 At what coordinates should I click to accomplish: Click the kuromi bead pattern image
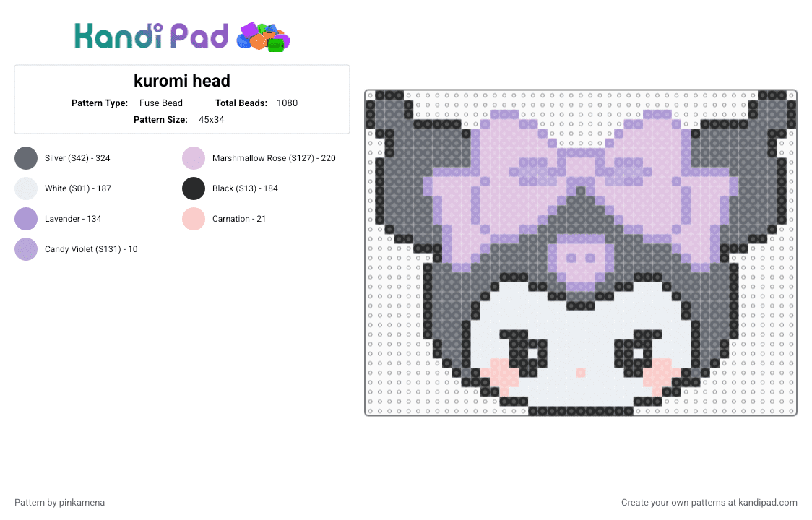point(581,253)
